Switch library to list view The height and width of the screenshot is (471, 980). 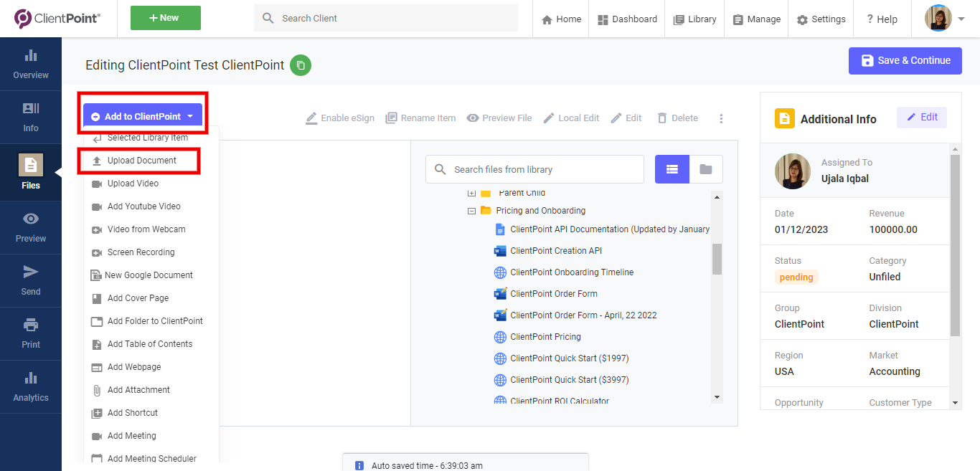tap(672, 169)
